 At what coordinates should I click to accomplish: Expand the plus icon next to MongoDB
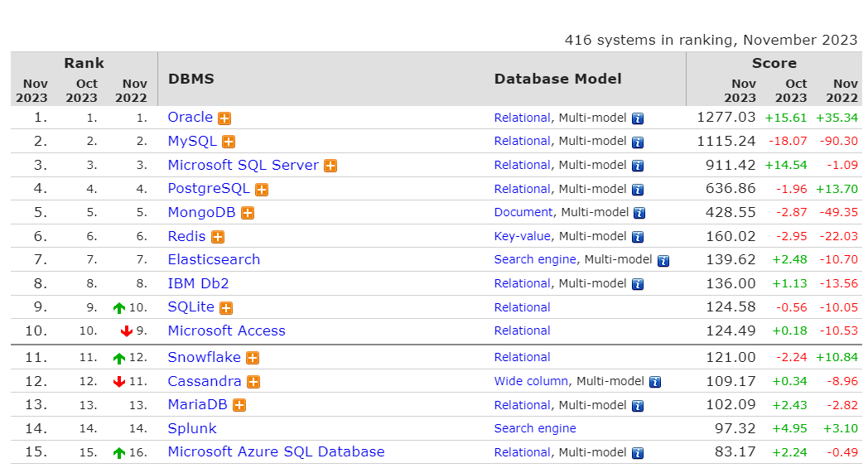click(248, 214)
